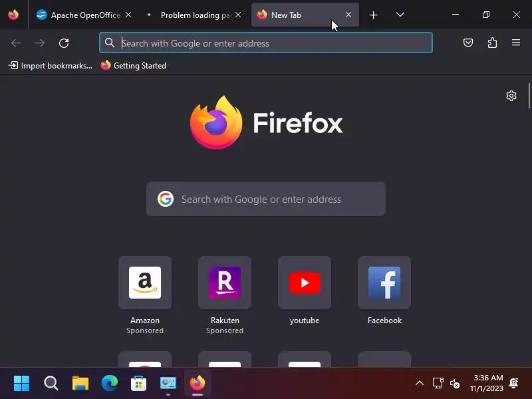The width and height of the screenshot is (532, 399).
Task: Click the Rakuten label text
Action: click(225, 321)
